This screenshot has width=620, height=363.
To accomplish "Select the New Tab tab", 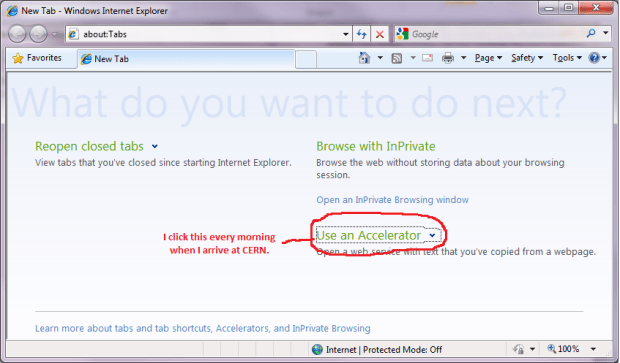I will click(186, 59).
